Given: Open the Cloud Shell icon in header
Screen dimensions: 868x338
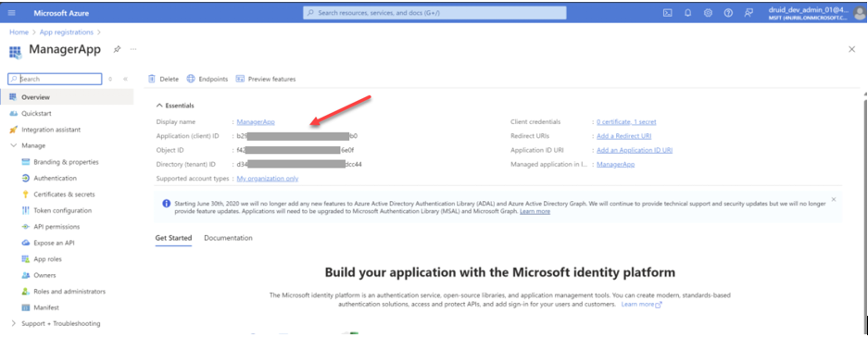Looking at the screenshot, I should pyautogui.click(x=668, y=13).
